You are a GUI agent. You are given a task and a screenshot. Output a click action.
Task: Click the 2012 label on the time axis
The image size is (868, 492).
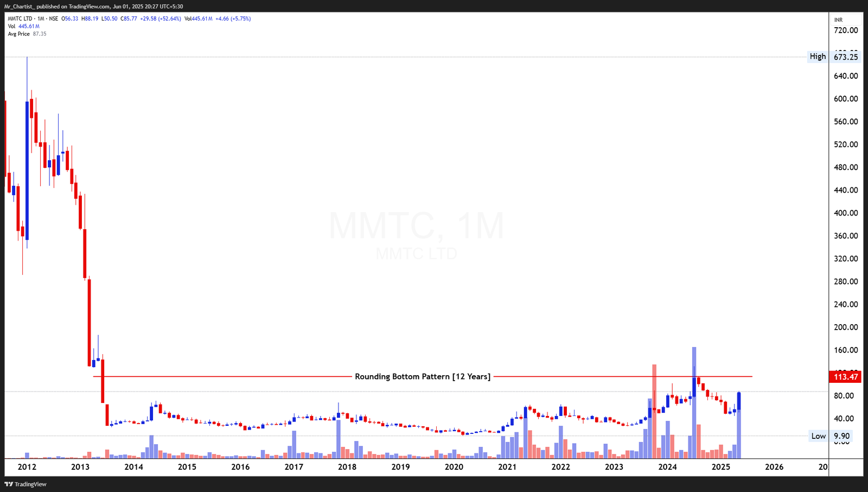(x=26, y=466)
